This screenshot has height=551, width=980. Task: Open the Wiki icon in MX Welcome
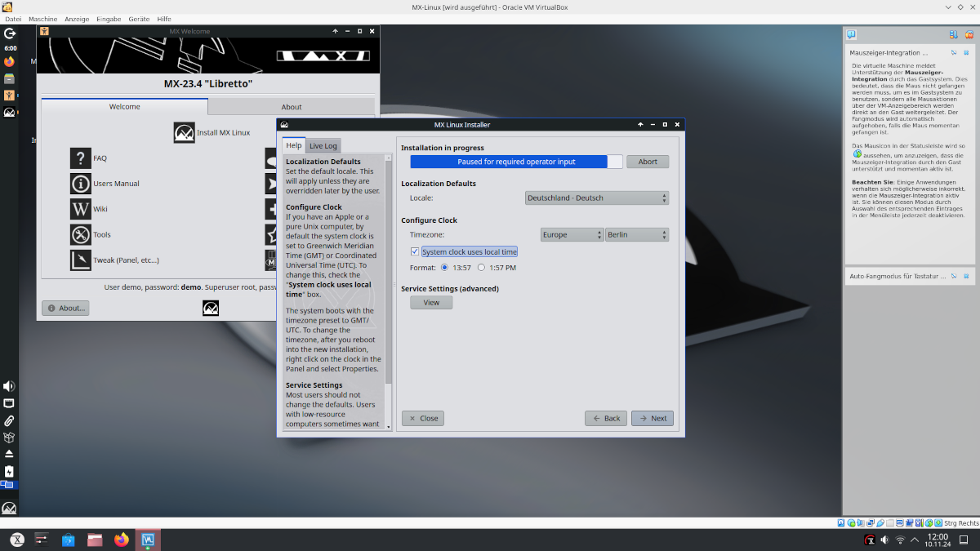(x=80, y=209)
